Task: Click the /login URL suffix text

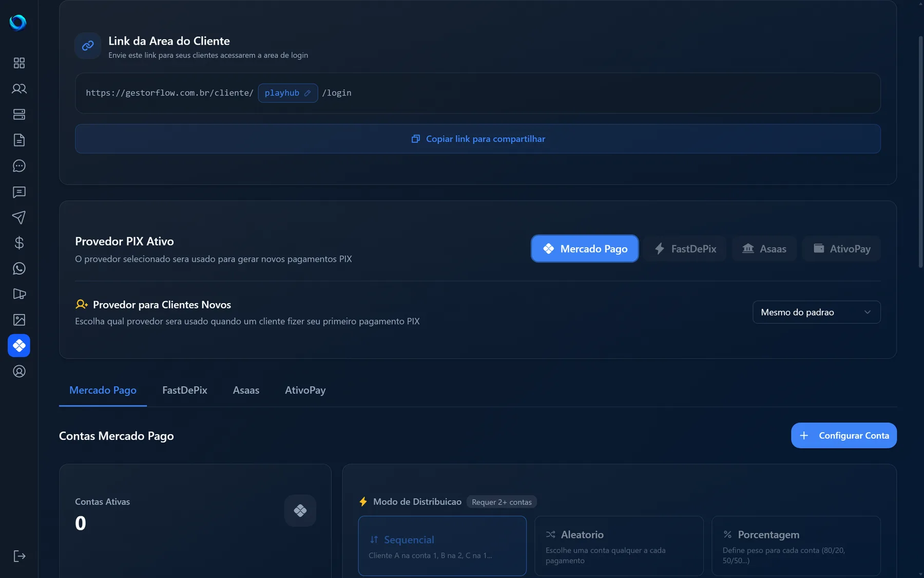Action: (x=337, y=93)
